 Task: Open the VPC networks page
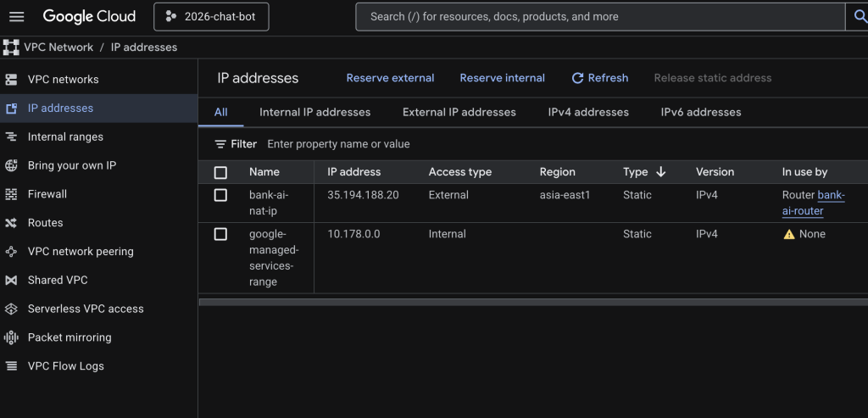coord(63,79)
